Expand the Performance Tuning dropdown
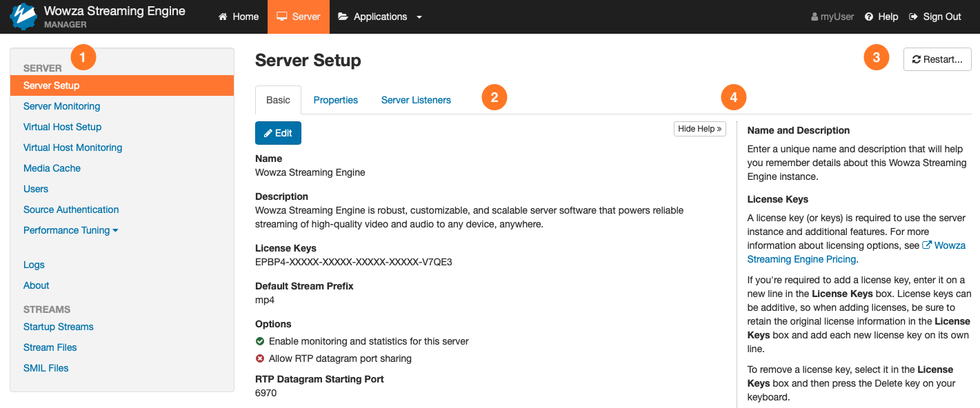This screenshot has width=980, height=408. tap(71, 230)
